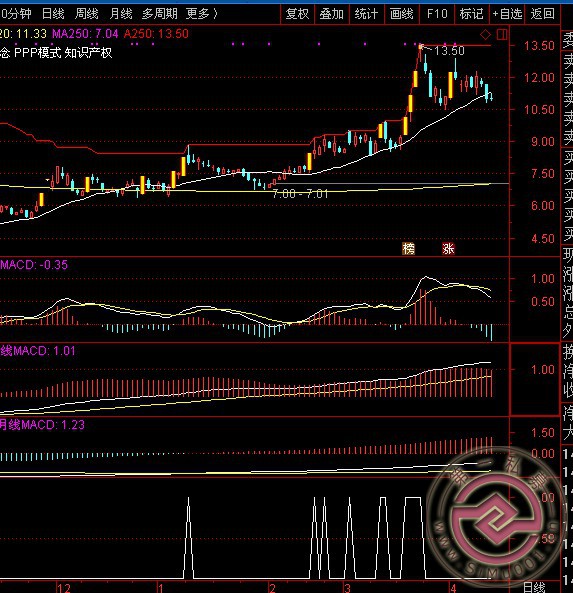This screenshot has width=573, height=593.
Task: Click the 张 marker on the price chart
Action: click(448, 248)
